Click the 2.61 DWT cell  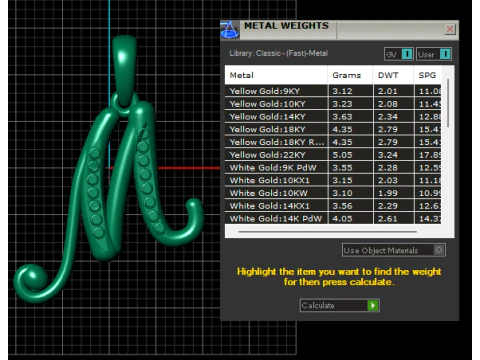coord(394,218)
